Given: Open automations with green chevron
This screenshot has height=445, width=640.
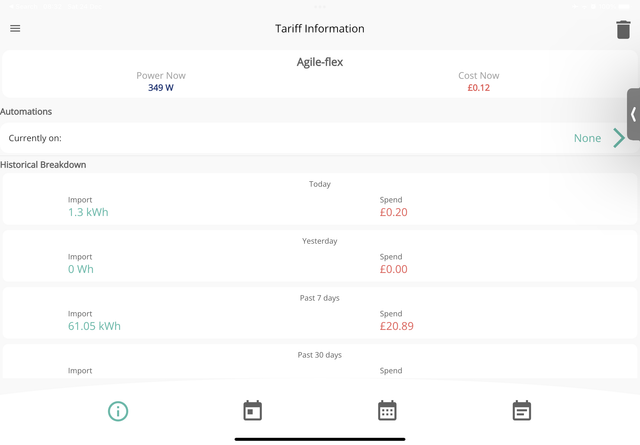Looking at the screenshot, I should pos(619,138).
